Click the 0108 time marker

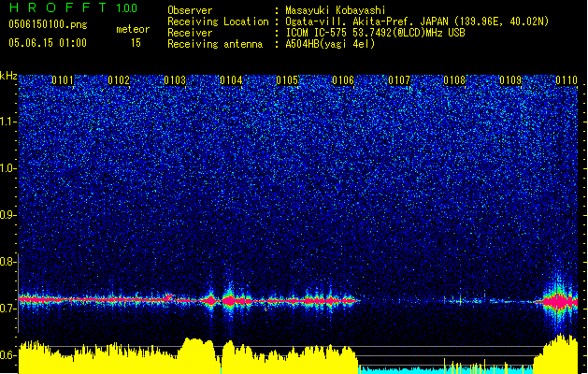click(x=454, y=80)
